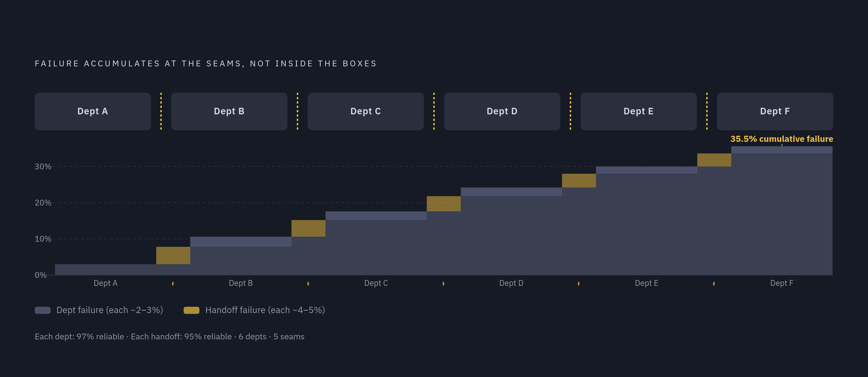
Task: Click the gold handoff bar after Dept A
Action: point(173,255)
